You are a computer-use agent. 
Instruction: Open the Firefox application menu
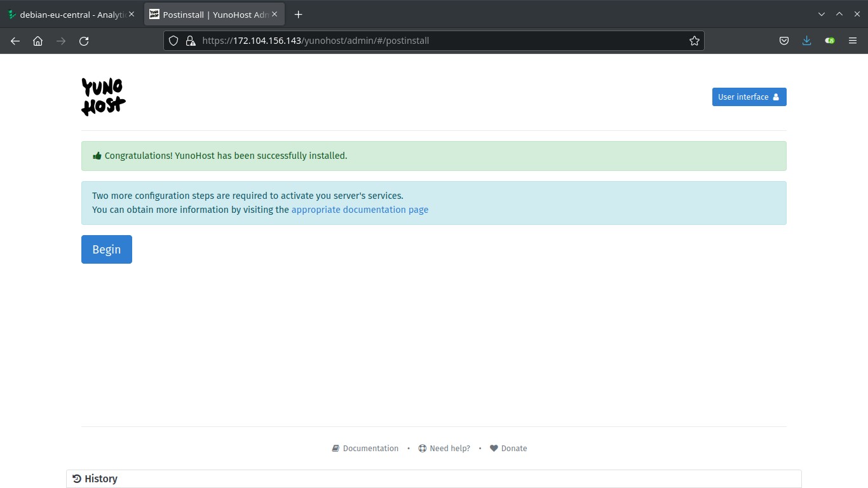click(853, 41)
